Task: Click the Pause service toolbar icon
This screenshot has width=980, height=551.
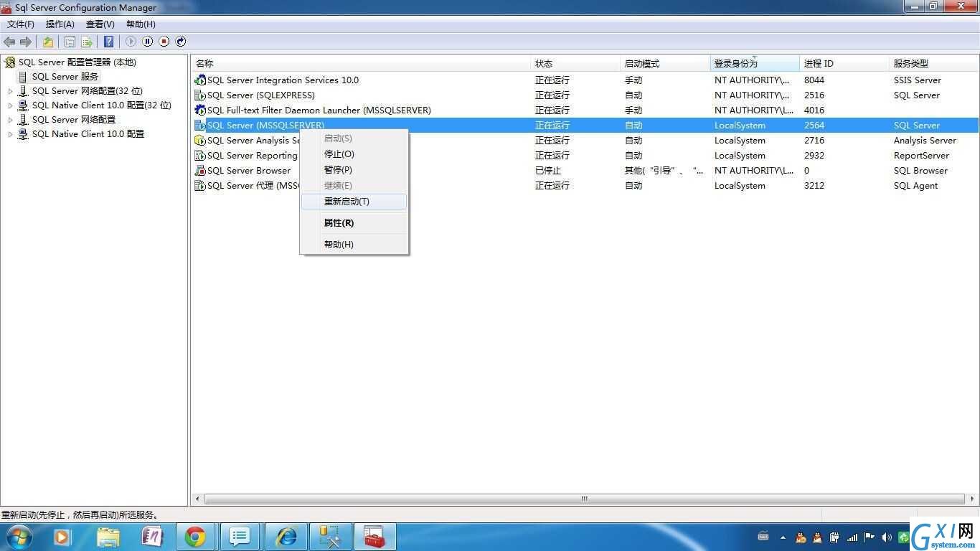Action: 147,42
